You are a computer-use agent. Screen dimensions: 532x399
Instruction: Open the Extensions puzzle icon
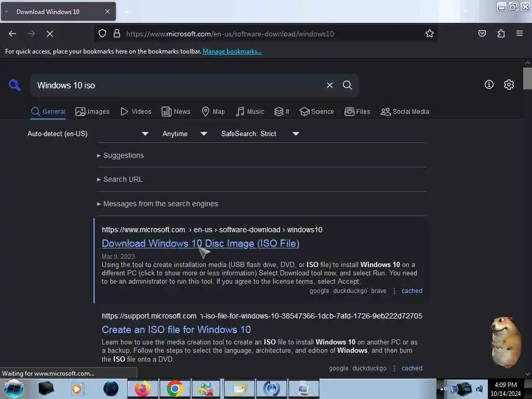click(501, 34)
